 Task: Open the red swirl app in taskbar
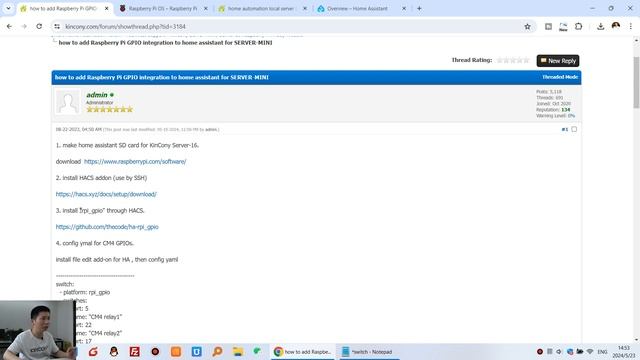(93, 351)
